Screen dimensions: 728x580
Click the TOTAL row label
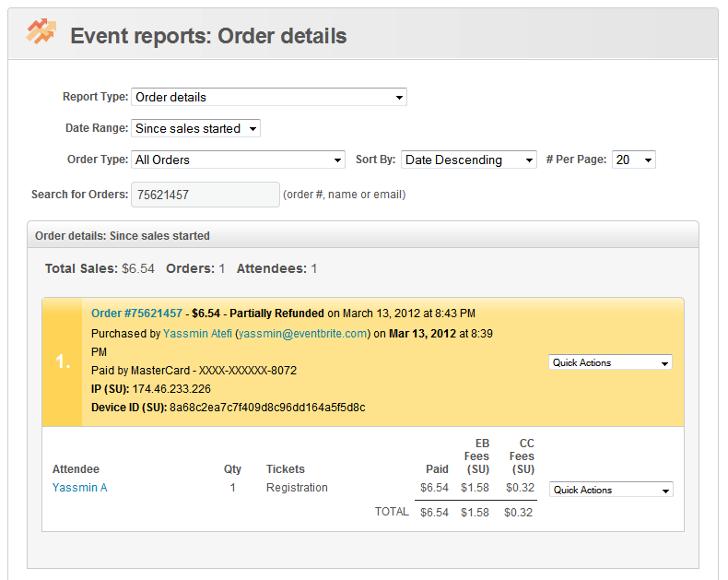click(x=392, y=512)
